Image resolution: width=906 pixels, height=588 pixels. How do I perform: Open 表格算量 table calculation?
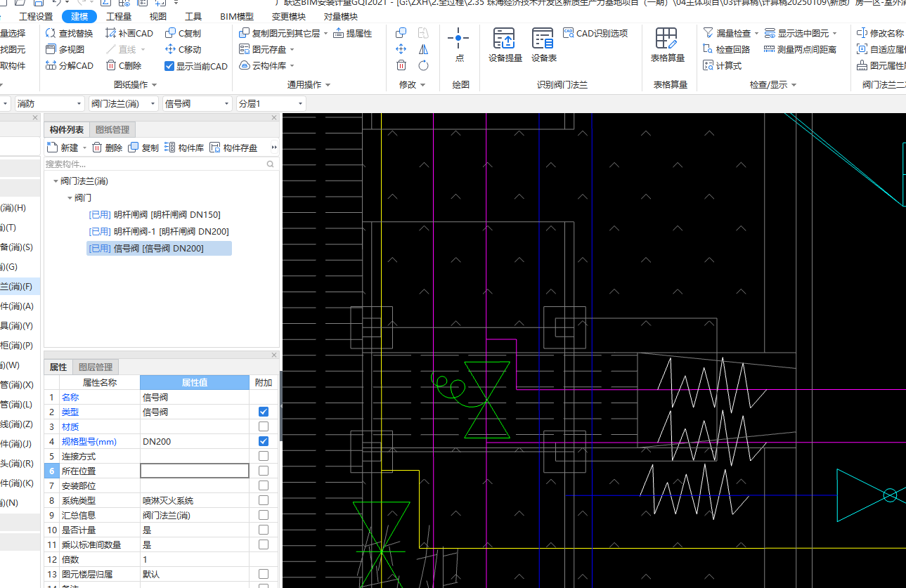coord(668,46)
